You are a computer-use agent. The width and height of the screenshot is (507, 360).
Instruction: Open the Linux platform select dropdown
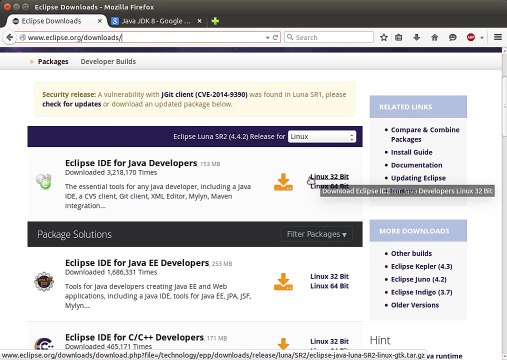pos(322,137)
